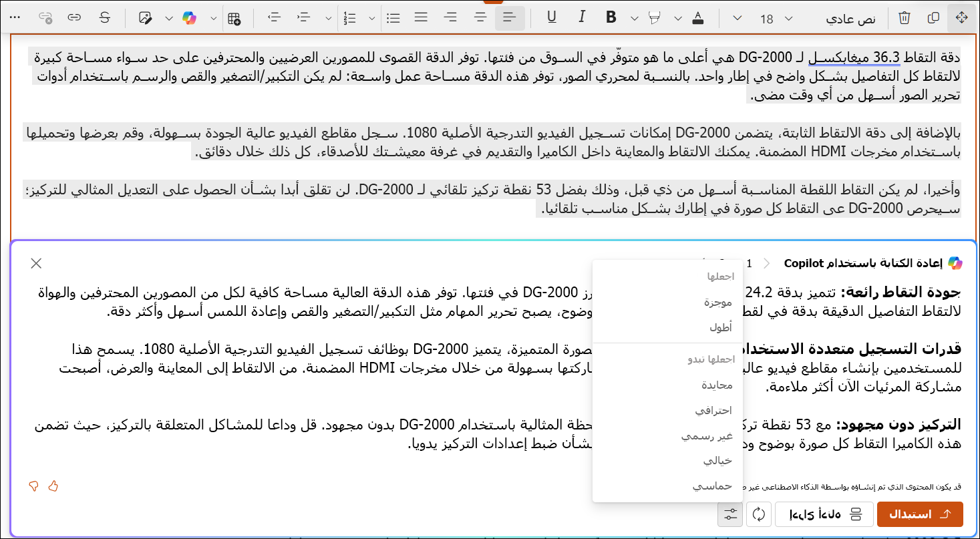The height and width of the screenshot is (539, 980).
Task: Click the insert below button
Action: (824, 514)
